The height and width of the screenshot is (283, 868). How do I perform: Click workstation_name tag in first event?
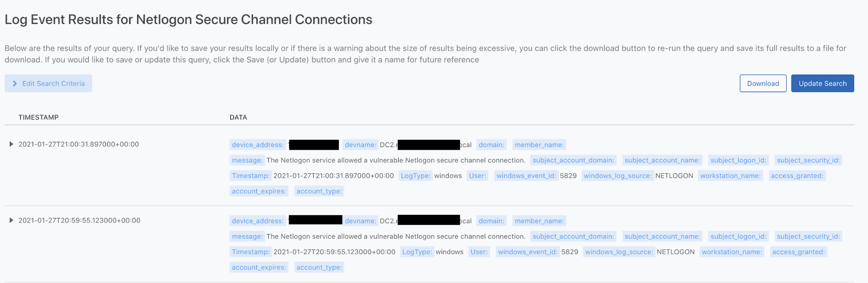730,176
